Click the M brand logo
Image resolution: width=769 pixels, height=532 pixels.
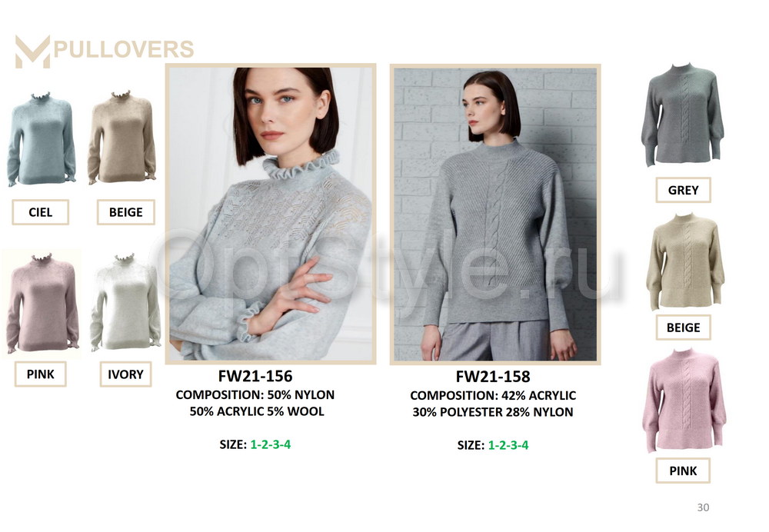[x=32, y=51]
